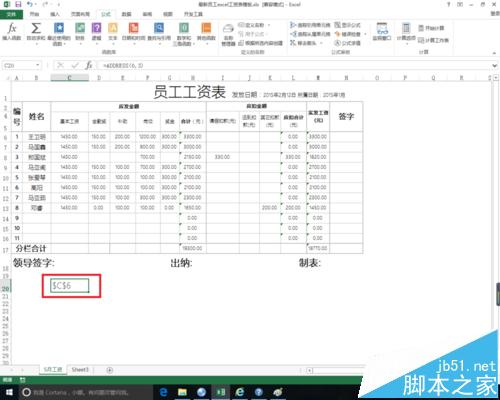Click Create from Selection

click(260, 43)
